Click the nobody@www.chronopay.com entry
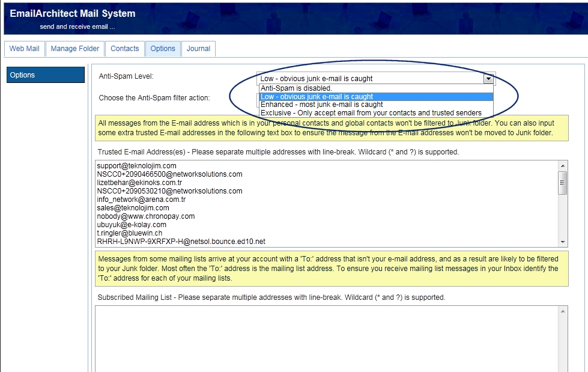 [x=146, y=216]
